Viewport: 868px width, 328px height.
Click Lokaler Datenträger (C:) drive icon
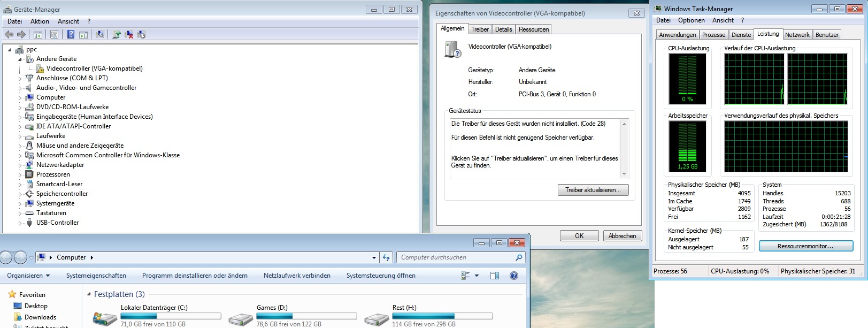pyautogui.click(x=105, y=319)
